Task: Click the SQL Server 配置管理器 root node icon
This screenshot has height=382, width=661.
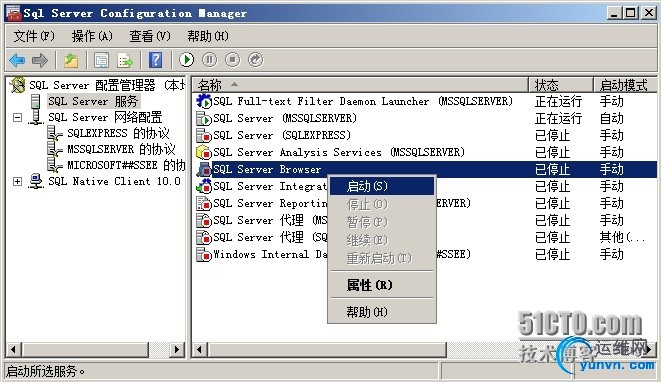Action: (18, 85)
